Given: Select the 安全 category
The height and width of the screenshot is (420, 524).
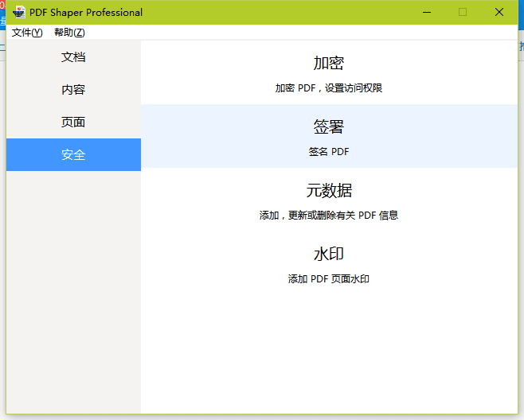Looking at the screenshot, I should point(73,154).
